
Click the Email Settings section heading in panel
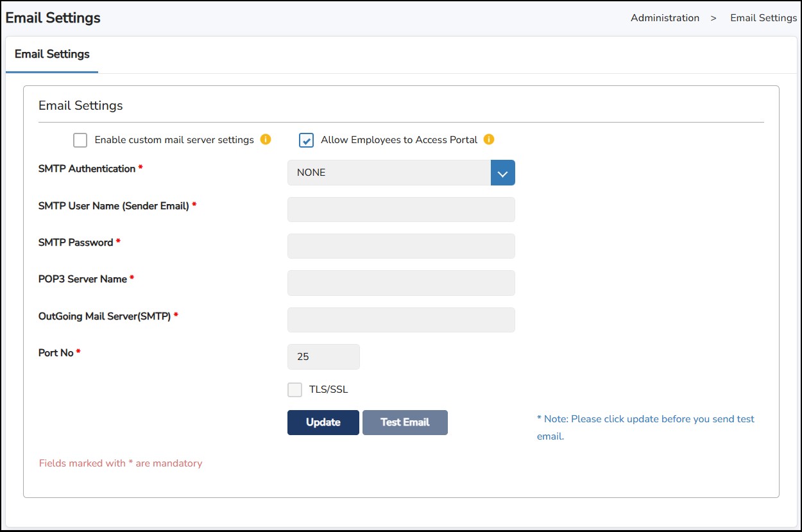(81, 105)
